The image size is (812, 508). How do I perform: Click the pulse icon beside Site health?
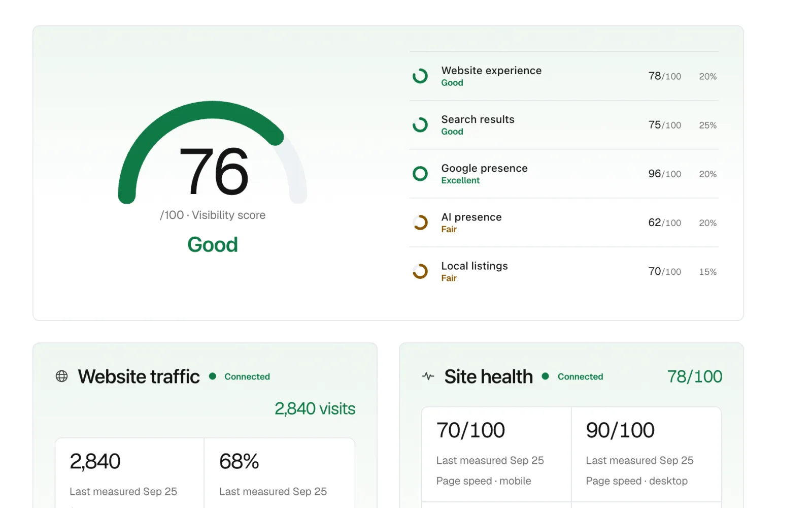pos(428,376)
